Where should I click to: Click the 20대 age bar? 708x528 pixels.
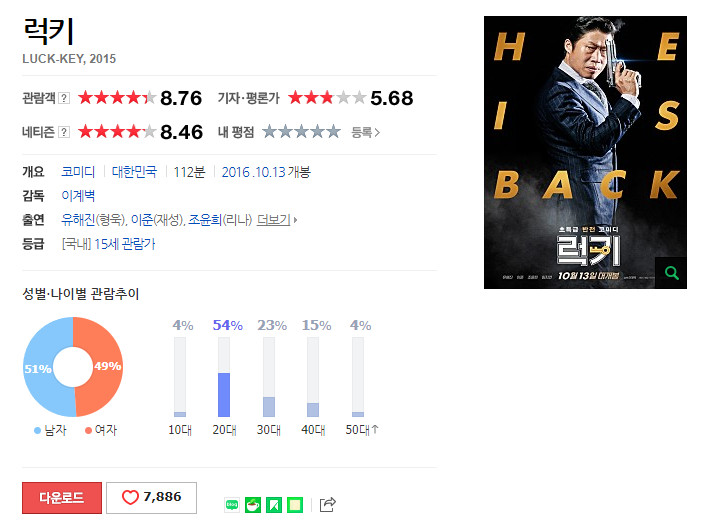point(224,377)
